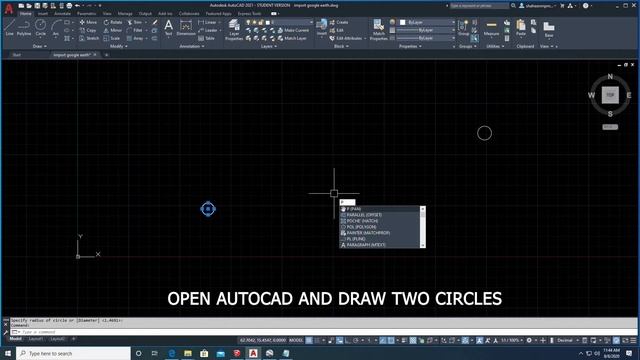Open the Manage ribbon tab
This screenshot has height=360, width=640.
tap(125, 13)
